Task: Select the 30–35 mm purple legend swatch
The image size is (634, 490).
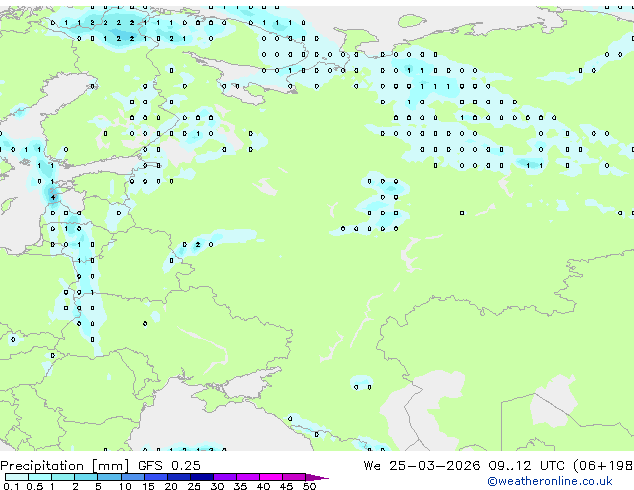Action: click(x=225, y=477)
